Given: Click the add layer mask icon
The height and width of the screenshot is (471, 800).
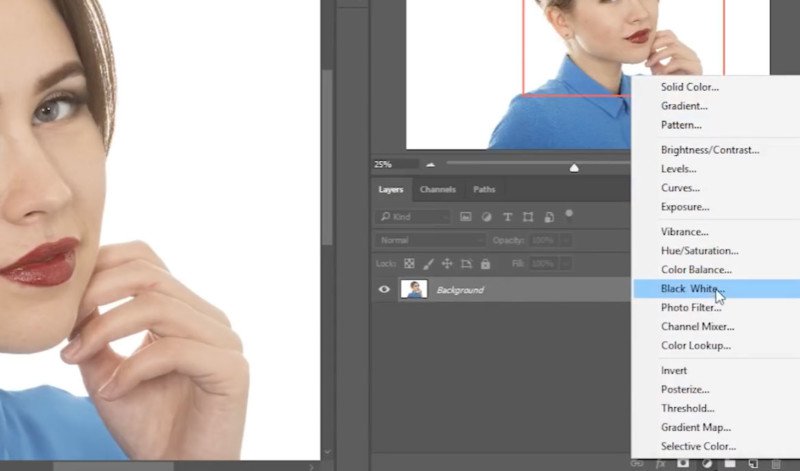Looking at the screenshot, I should (683, 464).
